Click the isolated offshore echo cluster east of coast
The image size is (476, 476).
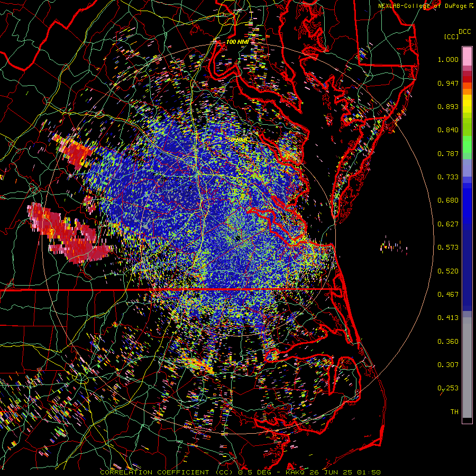[x=393, y=245]
